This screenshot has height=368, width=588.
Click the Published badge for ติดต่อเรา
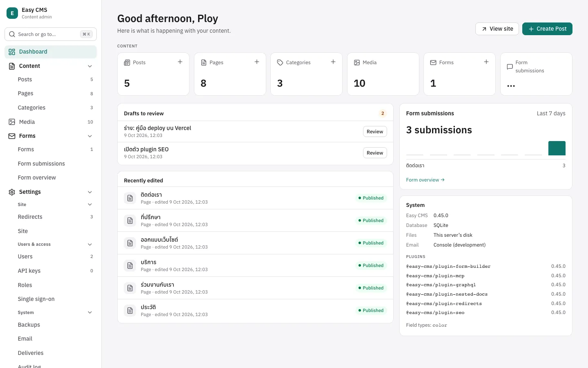click(371, 198)
